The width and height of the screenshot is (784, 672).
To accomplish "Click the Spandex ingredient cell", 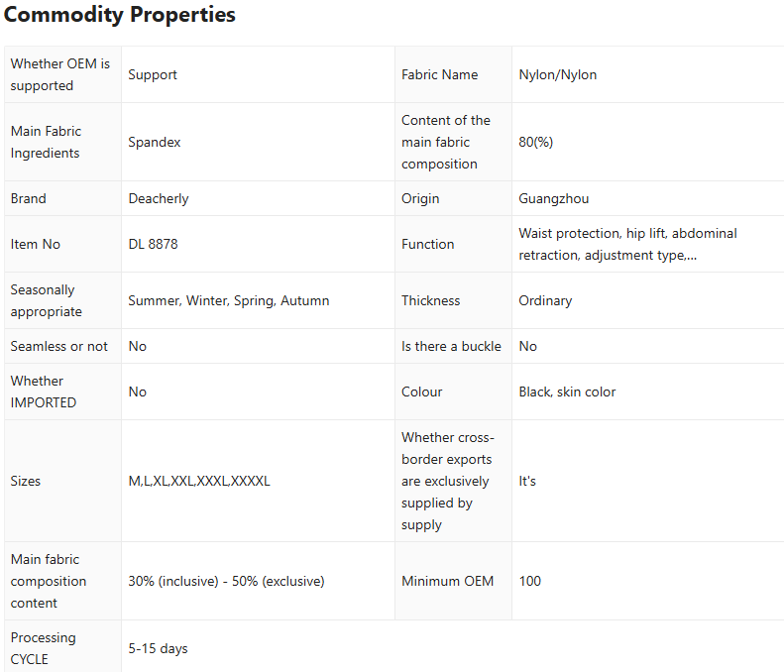I will click(x=155, y=142).
